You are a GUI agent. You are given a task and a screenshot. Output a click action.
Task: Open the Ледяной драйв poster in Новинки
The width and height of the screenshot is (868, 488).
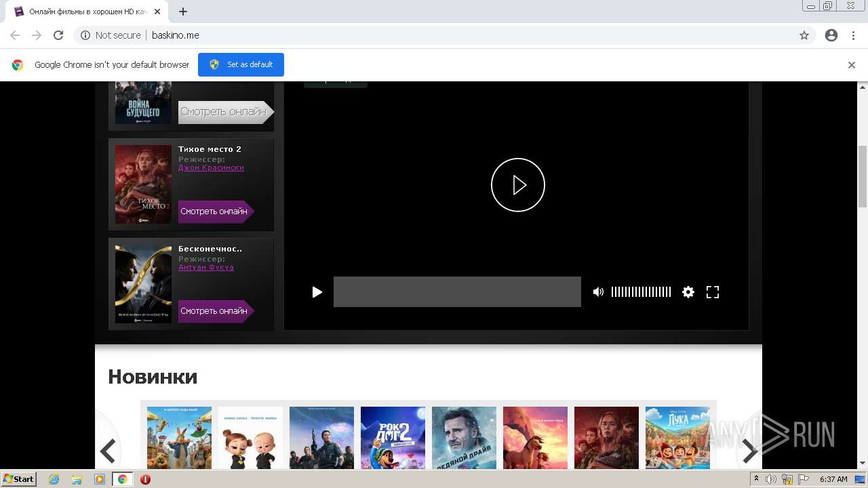464,437
